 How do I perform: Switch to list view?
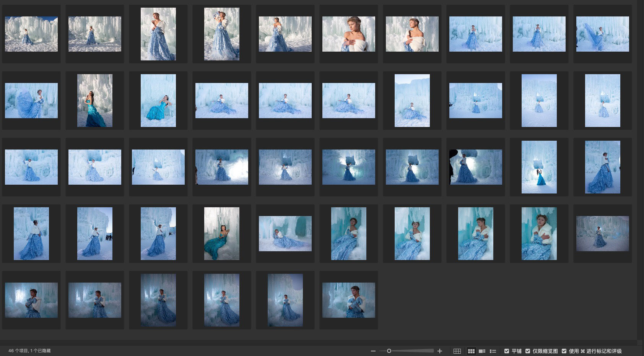[493, 351]
